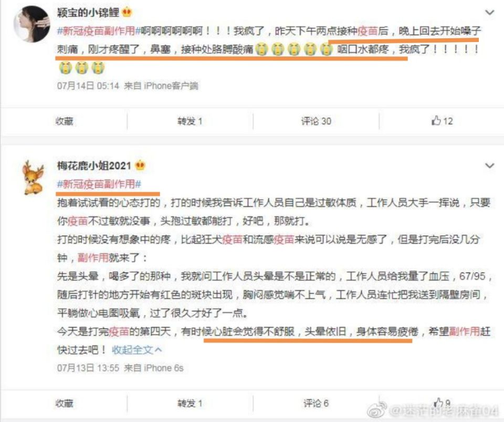Open 评论 6 comments on second post
Viewport: 504px width, 422px height.
316,403
